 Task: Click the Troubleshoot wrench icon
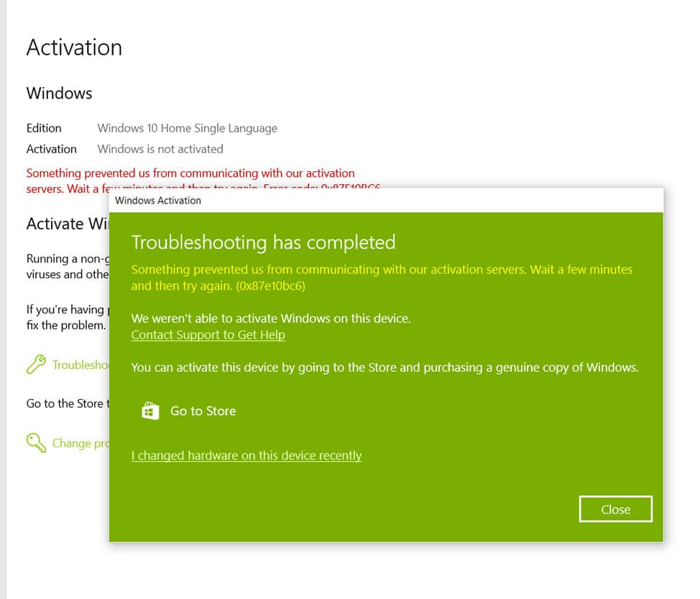pyautogui.click(x=36, y=365)
